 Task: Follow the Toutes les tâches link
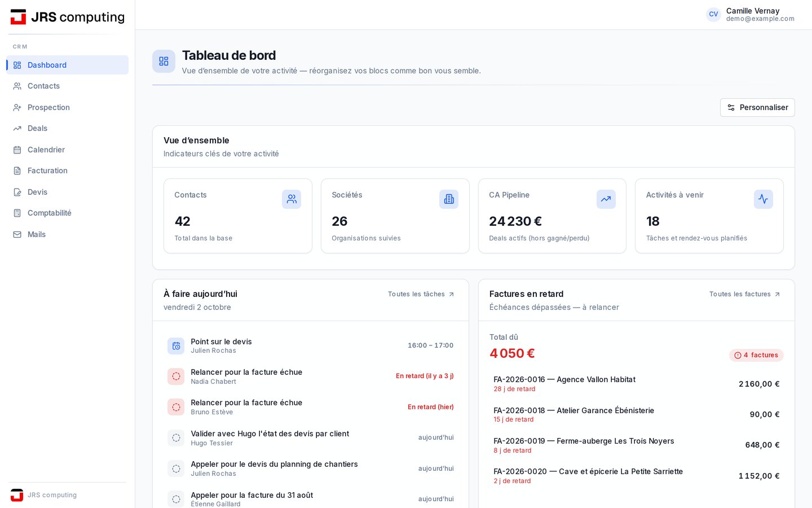(421, 294)
